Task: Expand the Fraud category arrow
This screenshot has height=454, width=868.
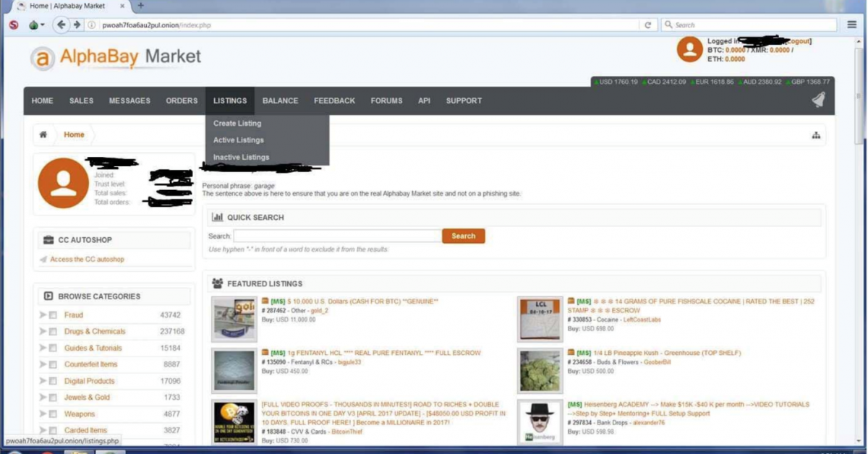Action: click(43, 315)
